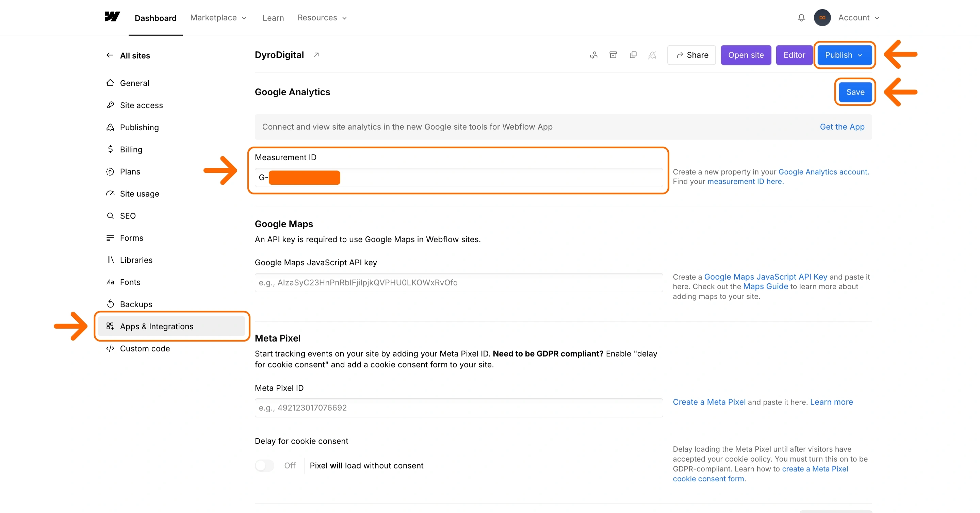Click the Webflow logo icon
Viewport: 980px width, 513px height.
112,17
